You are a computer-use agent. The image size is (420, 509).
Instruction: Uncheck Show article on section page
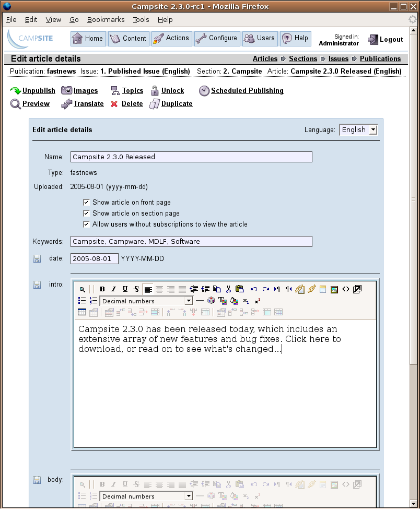[86, 214]
